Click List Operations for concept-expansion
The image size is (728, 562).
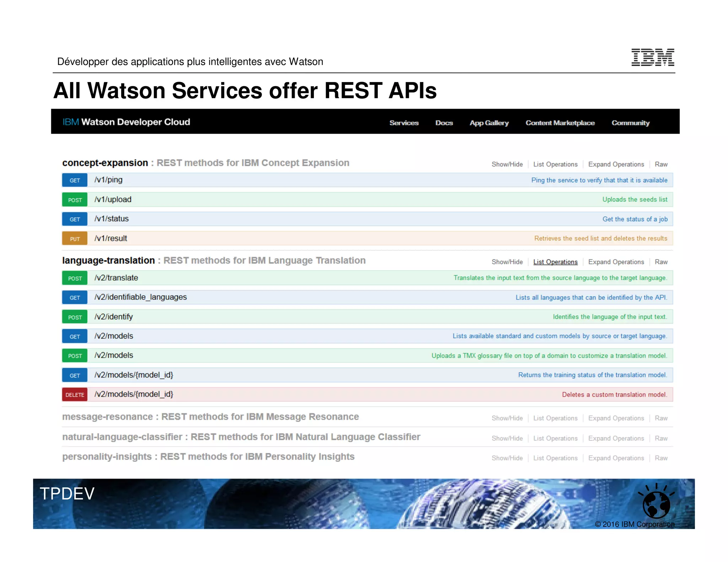tap(555, 164)
